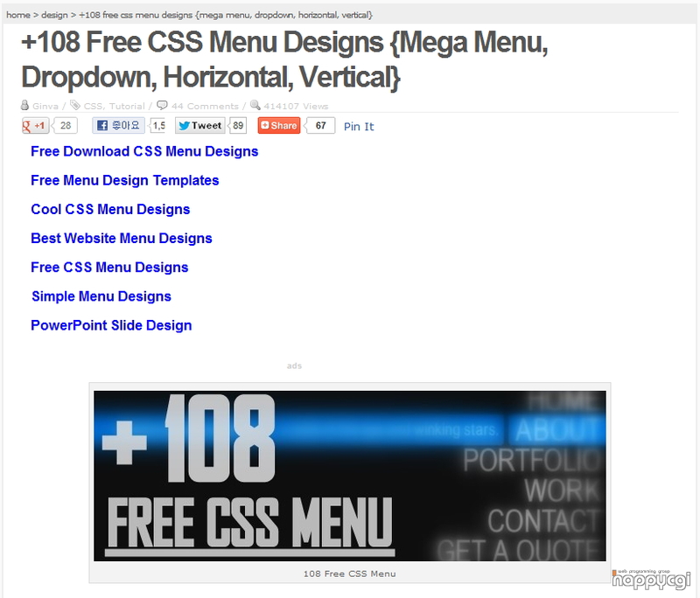Click the speech bubble comments icon
Screen dimensions: 700x598
(162, 105)
